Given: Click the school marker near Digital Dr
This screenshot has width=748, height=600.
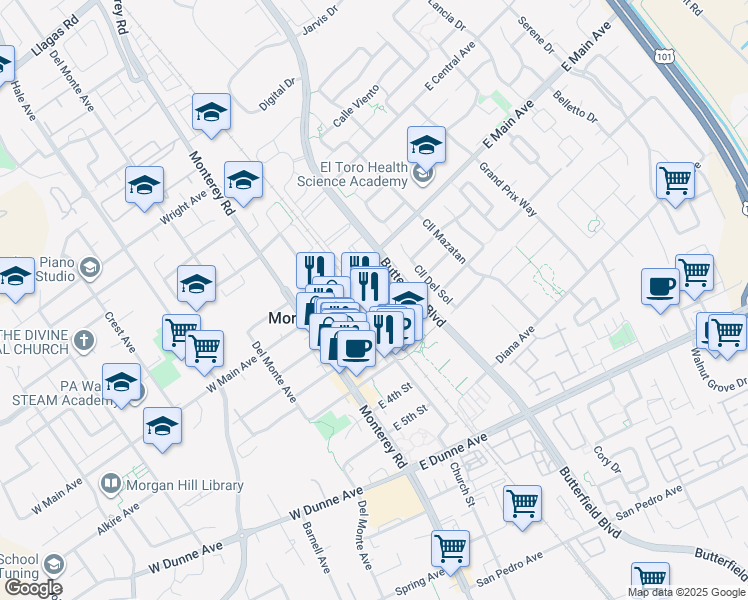Looking at the screenshot, I should point(211,114).
